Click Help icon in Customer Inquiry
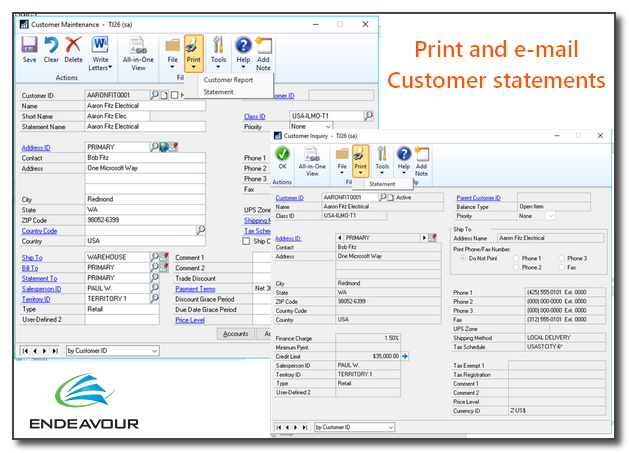This screenshot has height=453, width=629. tap(404, 154)
